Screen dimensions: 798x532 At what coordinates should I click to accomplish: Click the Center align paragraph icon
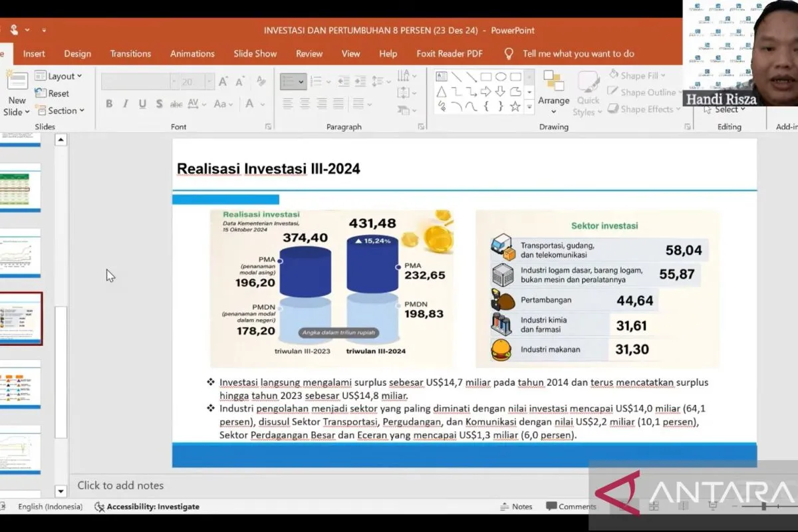tap(305, 104)
